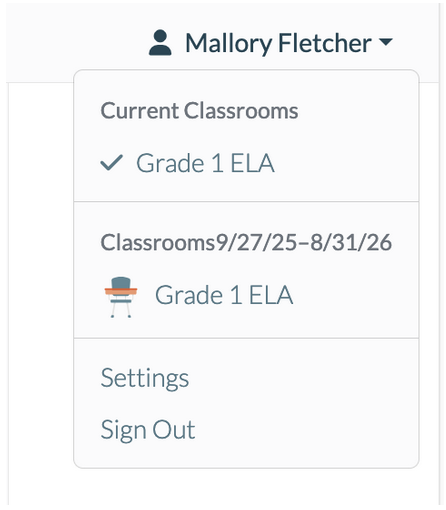Click the divider below the checked Grade 1 ELA
Viewport: 446px width, 510px height.
(x=246, y=201)
